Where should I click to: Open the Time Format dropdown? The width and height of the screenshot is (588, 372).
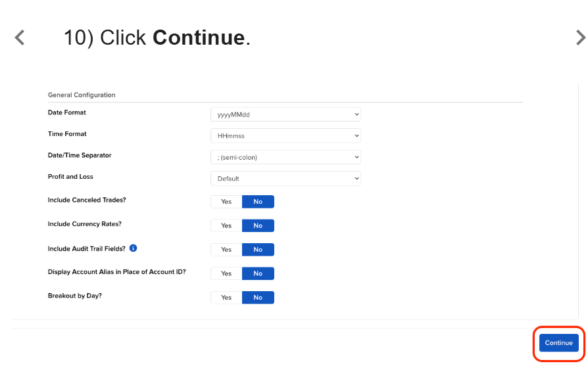point(285,135)
